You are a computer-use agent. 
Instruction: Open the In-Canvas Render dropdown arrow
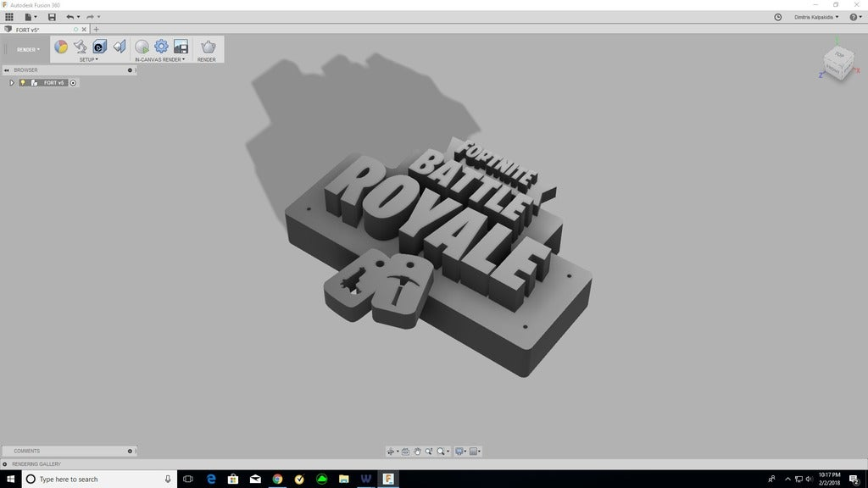[x=185, y=59]
